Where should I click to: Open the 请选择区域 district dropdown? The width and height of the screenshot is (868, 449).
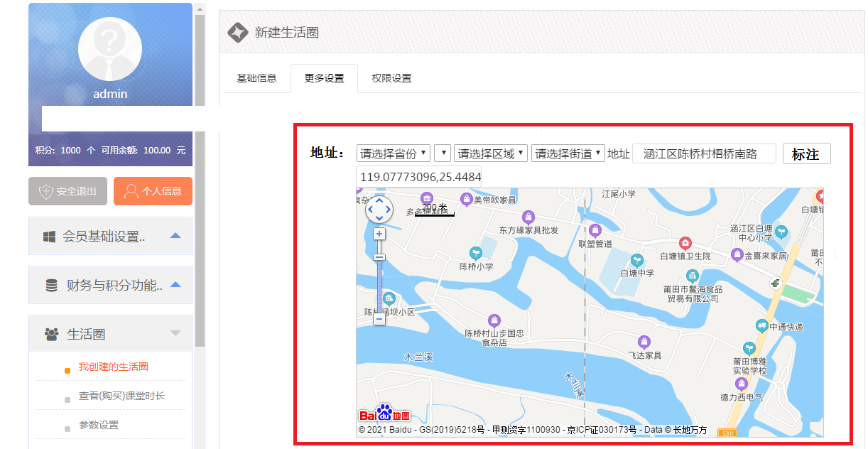pyautogui.click(x=491, y=153)
